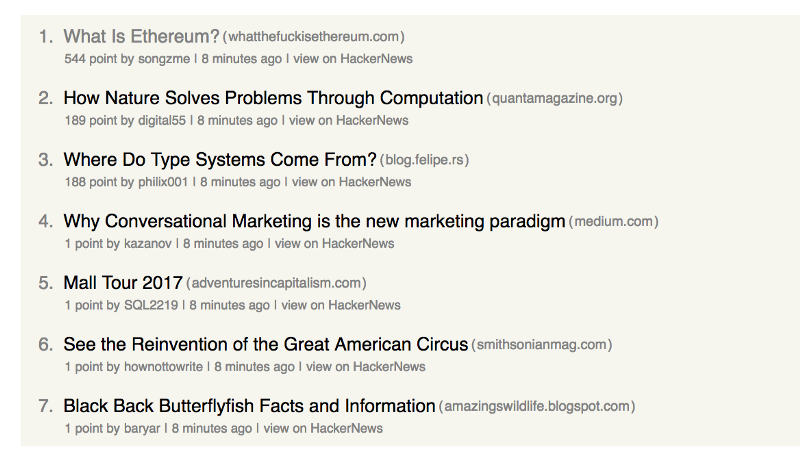Viewport: 800px width, 464px height.
Task: Click the quantamagazine.org domain label
Action: (x=555, y=99)
